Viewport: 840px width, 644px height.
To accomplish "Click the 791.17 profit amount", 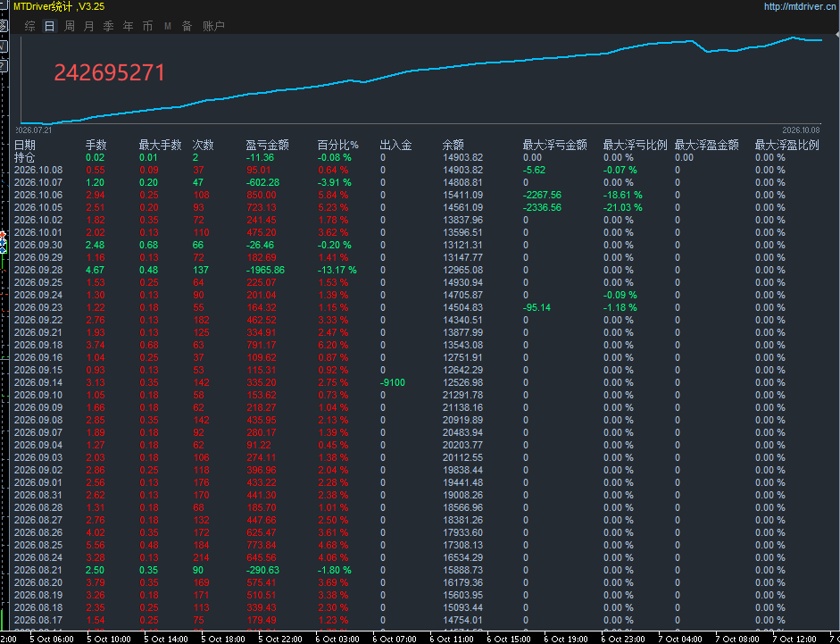I will click(261, 345).
